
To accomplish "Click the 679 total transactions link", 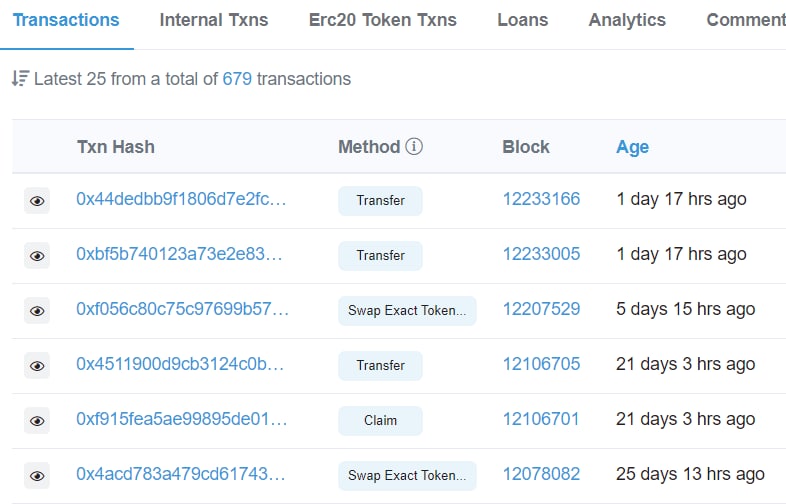I will tap(237, 79).
